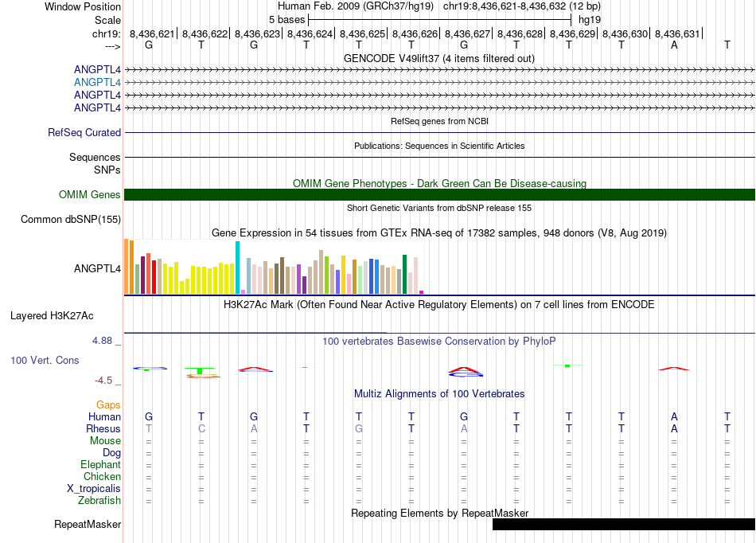Click the X_tropicalis species label
756x543 pixels.
tap(94, 489)
